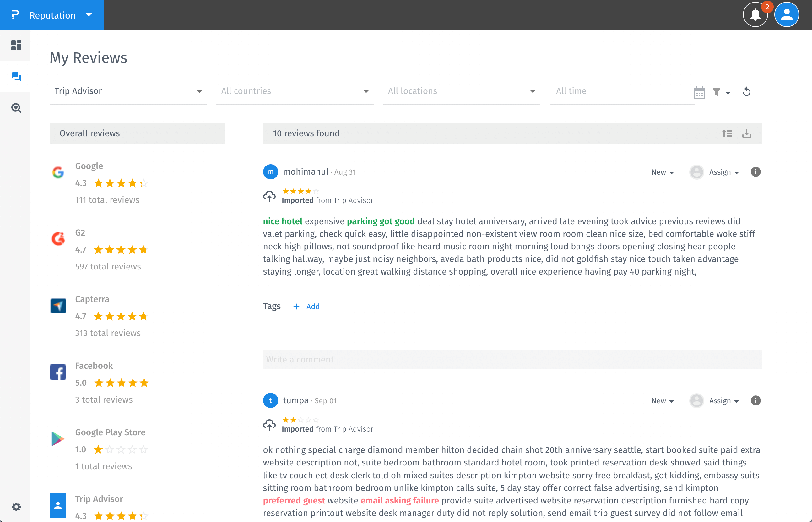Sort reviews using the sort icon
Viewport: 812px width, 522px height.
click(x=727, y=133)
